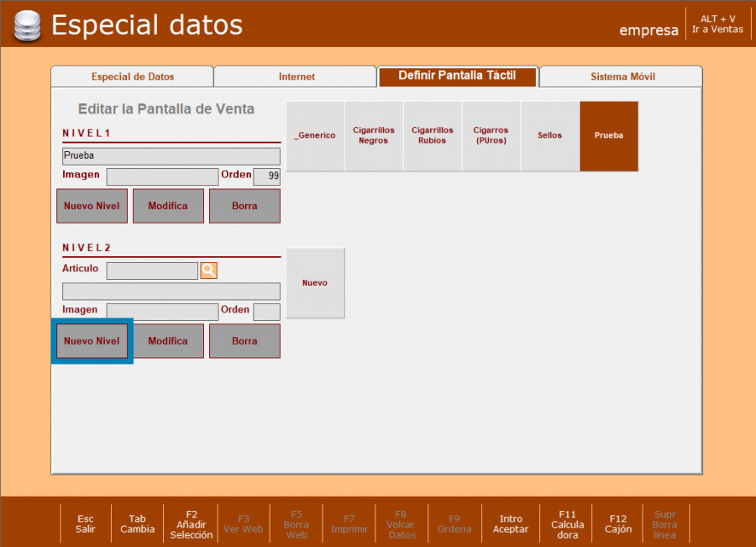Select the Cigarros (PUros) tile
Image resolution: width=756 pixels, height=547 pixels.
tap(491, 136)
